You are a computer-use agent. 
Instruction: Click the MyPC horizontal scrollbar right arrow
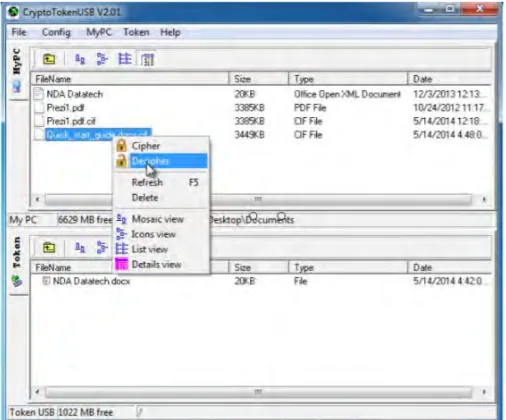coord(484,199)
